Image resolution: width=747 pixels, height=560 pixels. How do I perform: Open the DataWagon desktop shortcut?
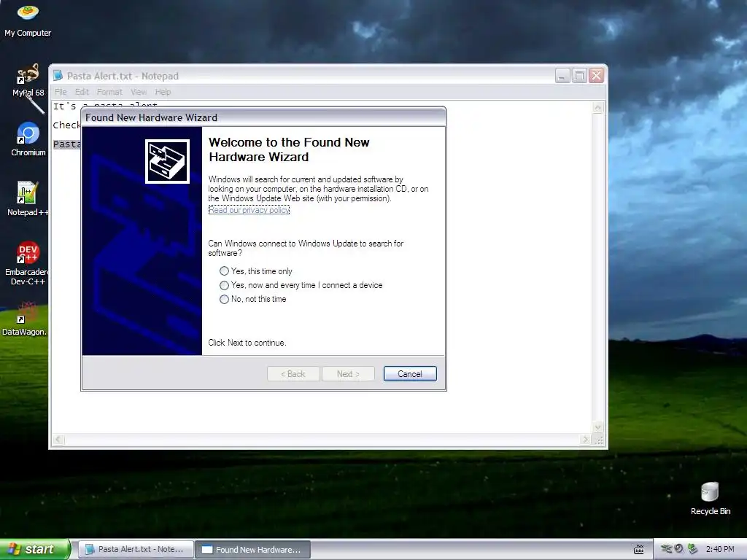(25, 318)
